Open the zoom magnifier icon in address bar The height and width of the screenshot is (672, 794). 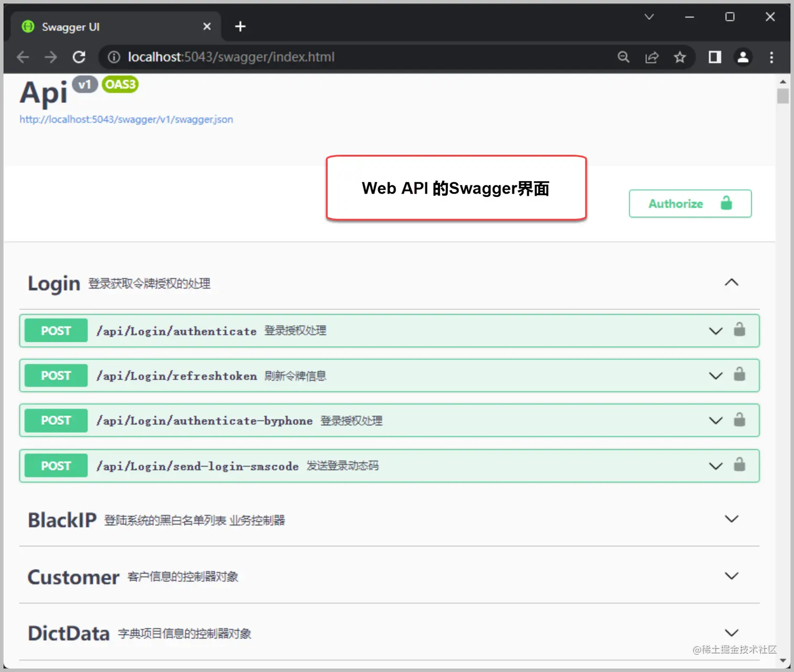(623, 57)
